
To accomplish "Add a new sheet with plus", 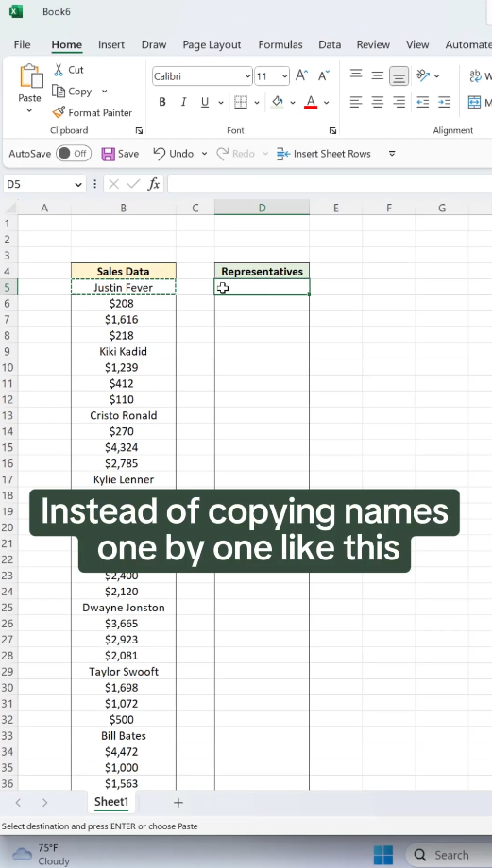I will (x=178, y=802).
